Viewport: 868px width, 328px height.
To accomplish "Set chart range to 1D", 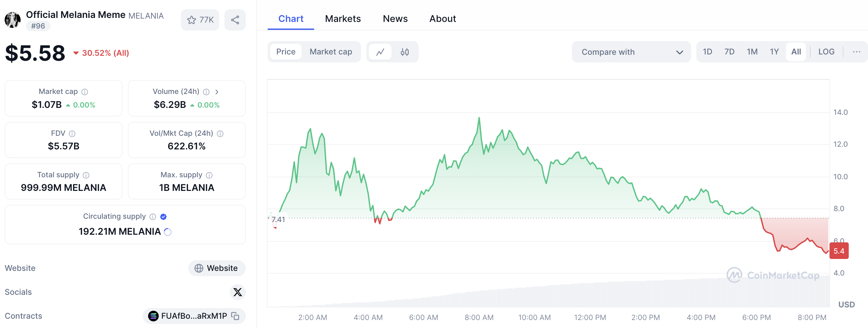I will (x=707, y=52).
